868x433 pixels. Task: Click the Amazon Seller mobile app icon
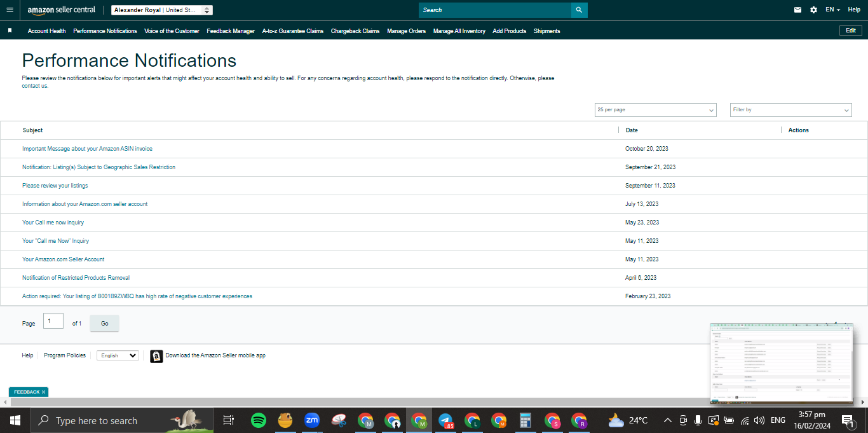pyautogui.click(x=156, y=356)
